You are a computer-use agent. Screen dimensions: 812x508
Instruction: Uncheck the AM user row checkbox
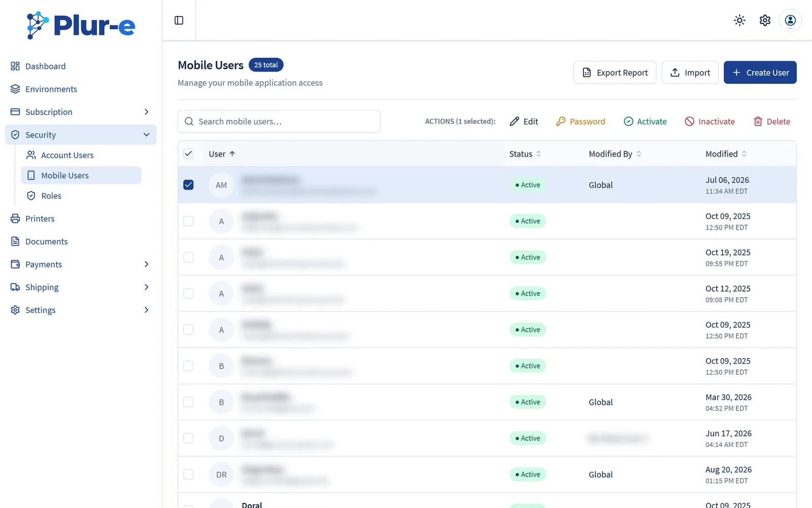click(x=188, y=185)
